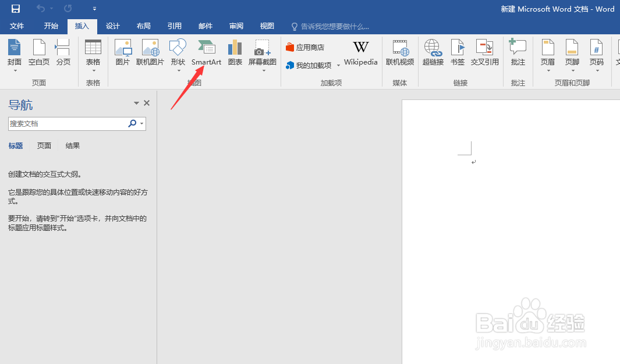Viewport: 620px width, 364px height.
Task: Insert a footer with 页脚
Action: [x=572, y=52]
